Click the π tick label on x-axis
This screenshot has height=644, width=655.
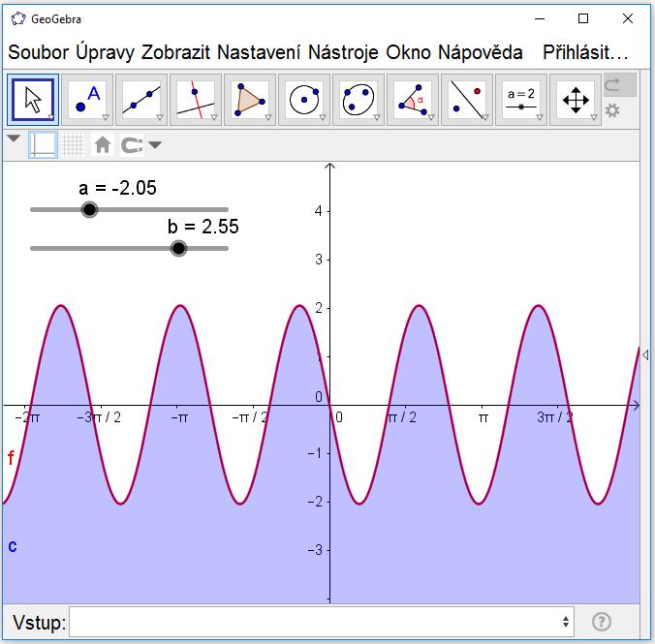(483, 417)
